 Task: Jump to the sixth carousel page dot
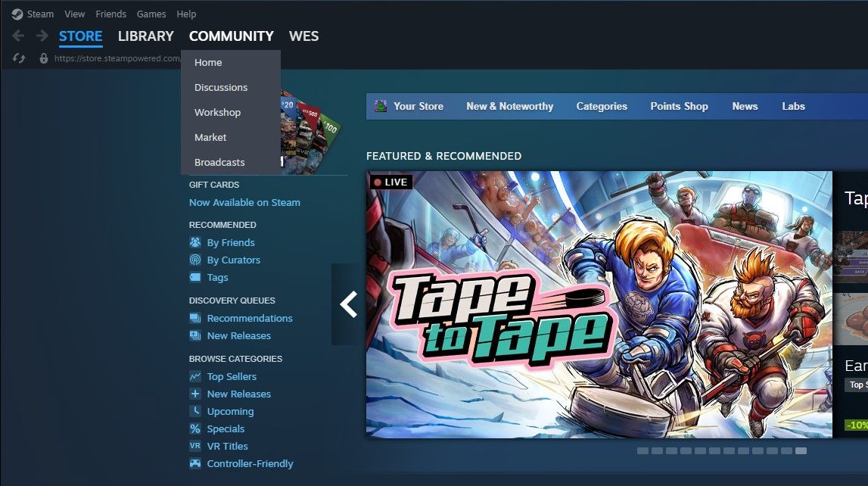(x=714, y=451)
